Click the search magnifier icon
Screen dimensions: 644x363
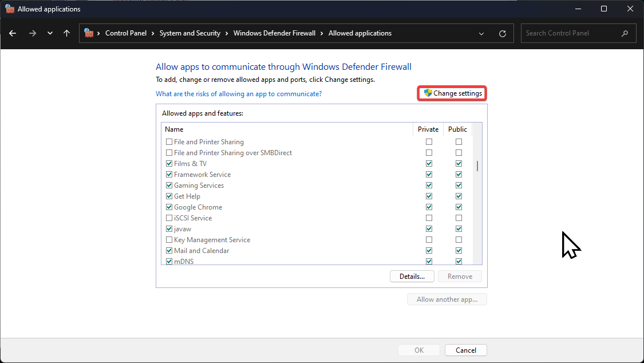point(625,33)
